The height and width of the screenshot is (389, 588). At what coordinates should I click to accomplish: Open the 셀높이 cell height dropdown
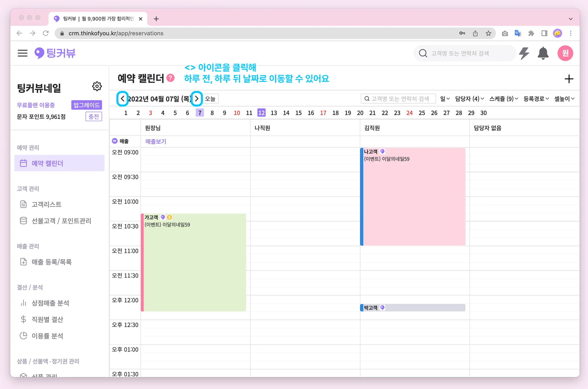[564, 99]
